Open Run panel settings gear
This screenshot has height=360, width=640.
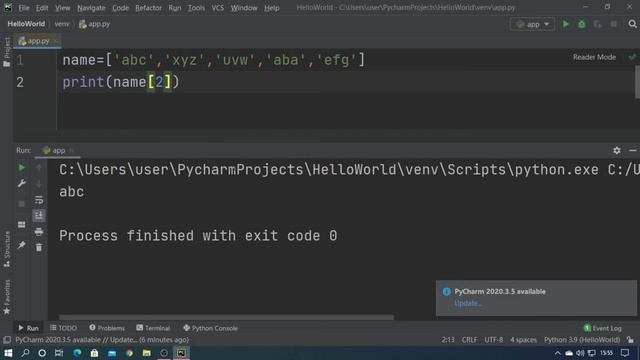(617, 151)
